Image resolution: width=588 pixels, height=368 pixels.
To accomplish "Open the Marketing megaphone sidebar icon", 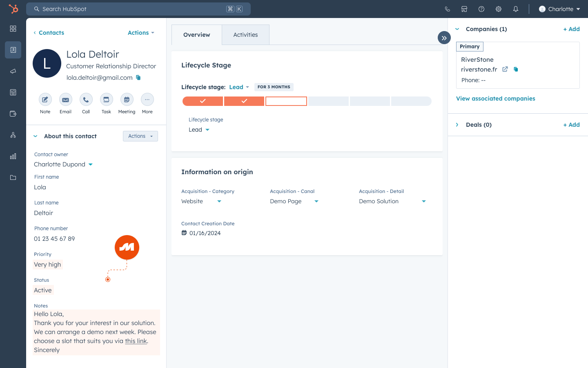I will 13,71.
